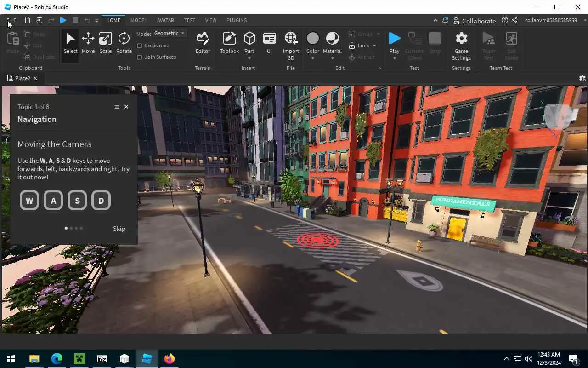This screenshot has height=368, width=588.
Task: Activate the Scale tool
Action: click(106, 43)
